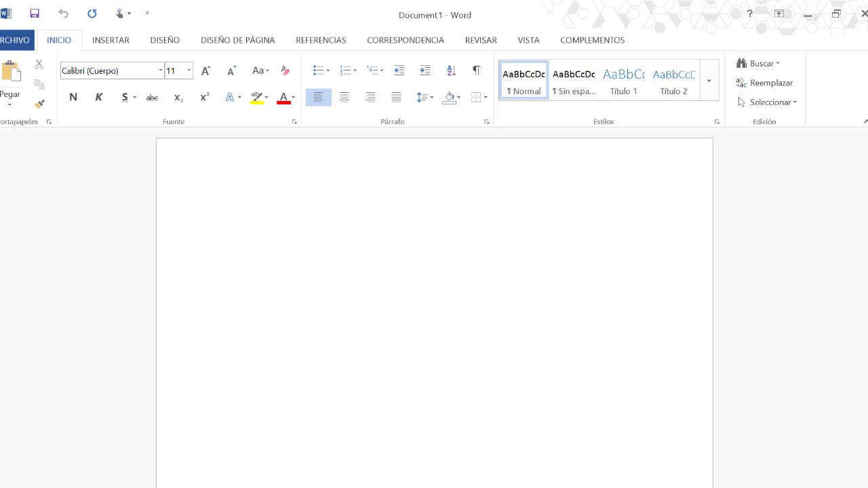
Task: Toggle italic (K) formatting
Action: pyautogui.click(x=99, y=97)
